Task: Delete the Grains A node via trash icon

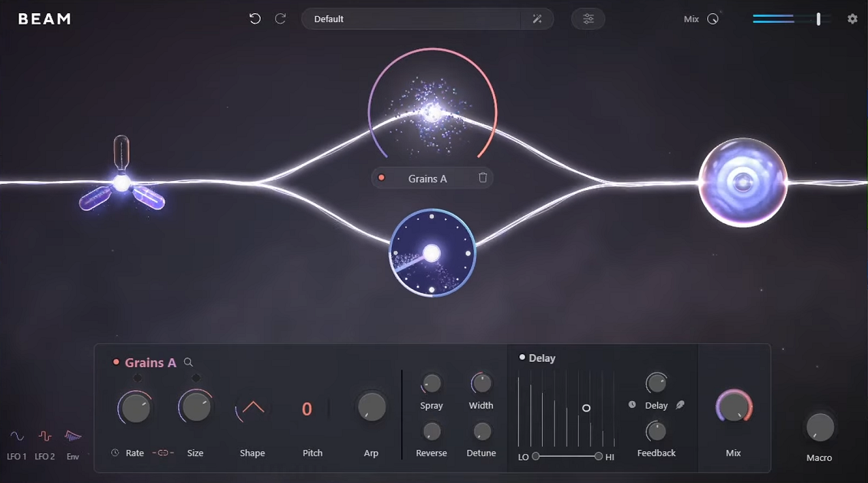Action: [482, 177]
